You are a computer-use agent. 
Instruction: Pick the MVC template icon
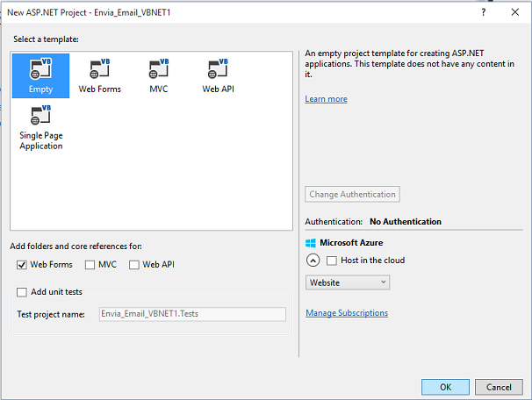pyautogui.click(x=159, y=75)
